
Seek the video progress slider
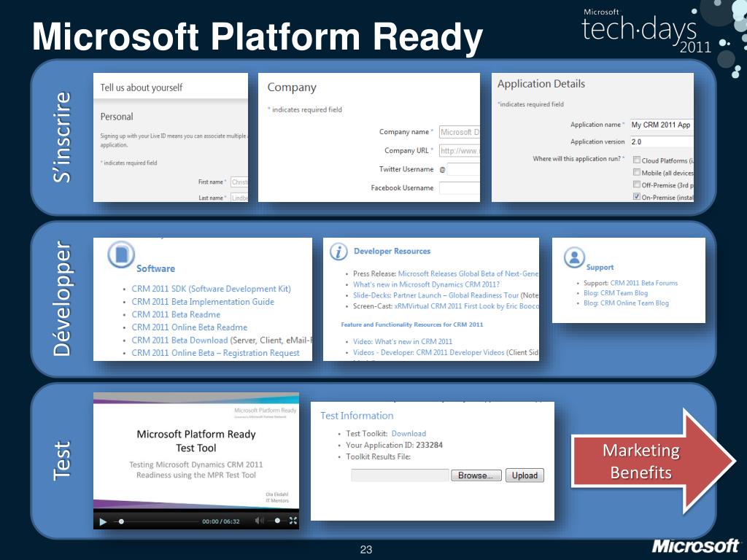click(158, 521)
